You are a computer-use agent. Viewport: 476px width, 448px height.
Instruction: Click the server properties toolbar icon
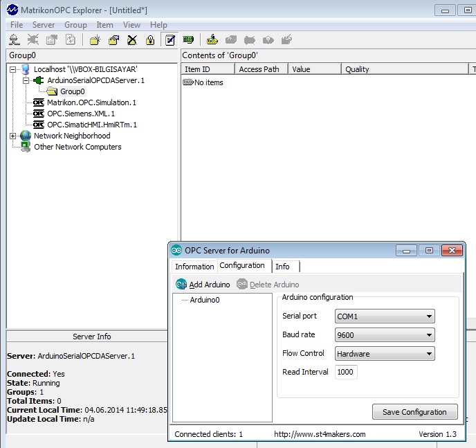52,39
